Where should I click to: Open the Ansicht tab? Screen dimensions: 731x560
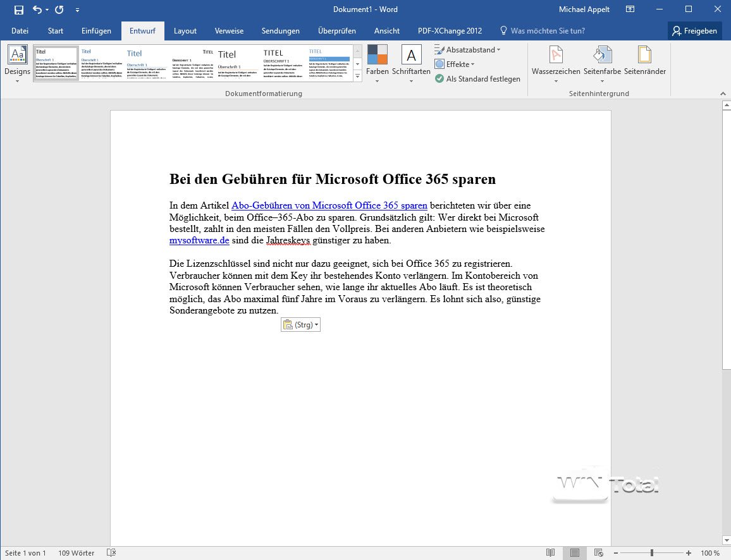(387, 31)
